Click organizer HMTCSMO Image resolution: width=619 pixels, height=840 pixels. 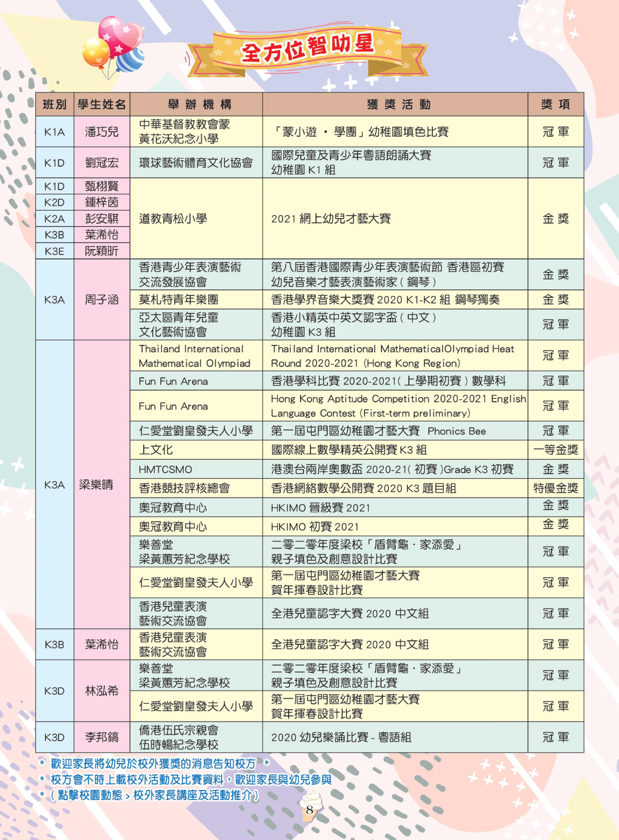click(x=165, y=469)
